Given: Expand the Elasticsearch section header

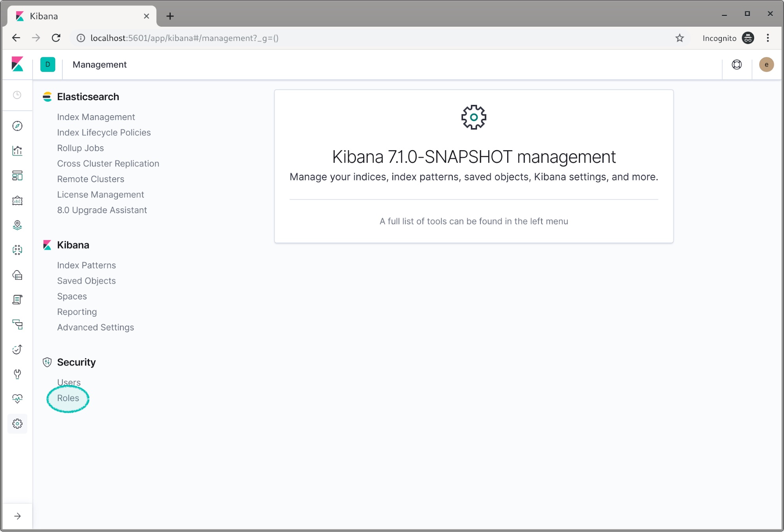Looking at the screenshot, I should pyautogui.click(x=88, y=97).
